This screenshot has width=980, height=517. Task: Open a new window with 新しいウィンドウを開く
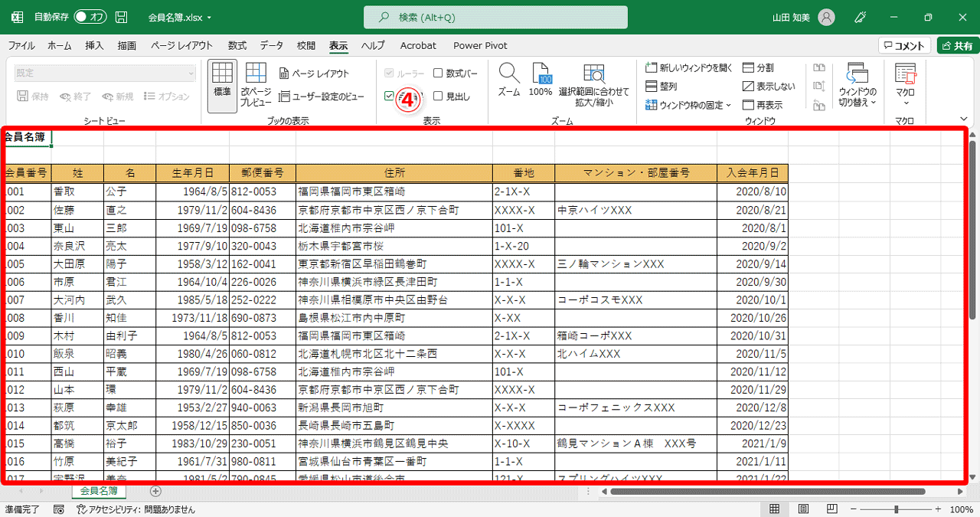coord(686,68)
